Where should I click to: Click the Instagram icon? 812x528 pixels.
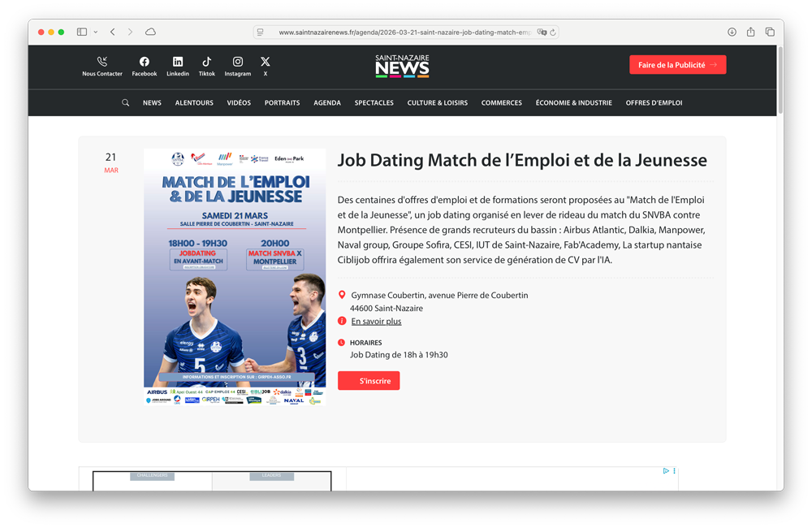(x=237, y=60)
